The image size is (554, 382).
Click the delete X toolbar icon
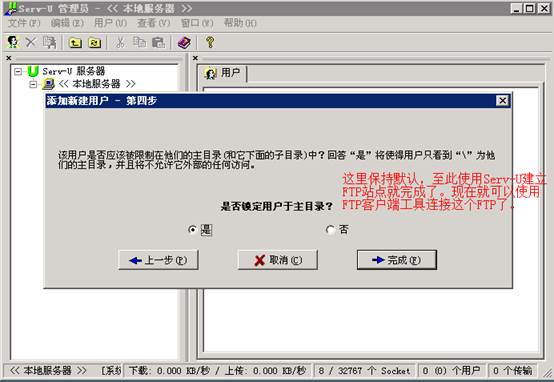pos(31,42)
